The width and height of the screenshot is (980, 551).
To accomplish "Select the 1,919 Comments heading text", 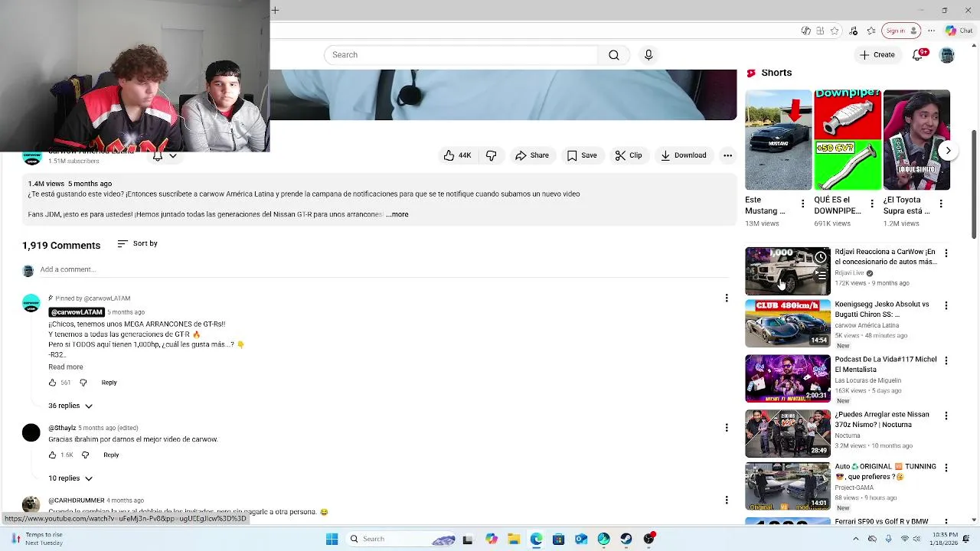I will (61, 246).
